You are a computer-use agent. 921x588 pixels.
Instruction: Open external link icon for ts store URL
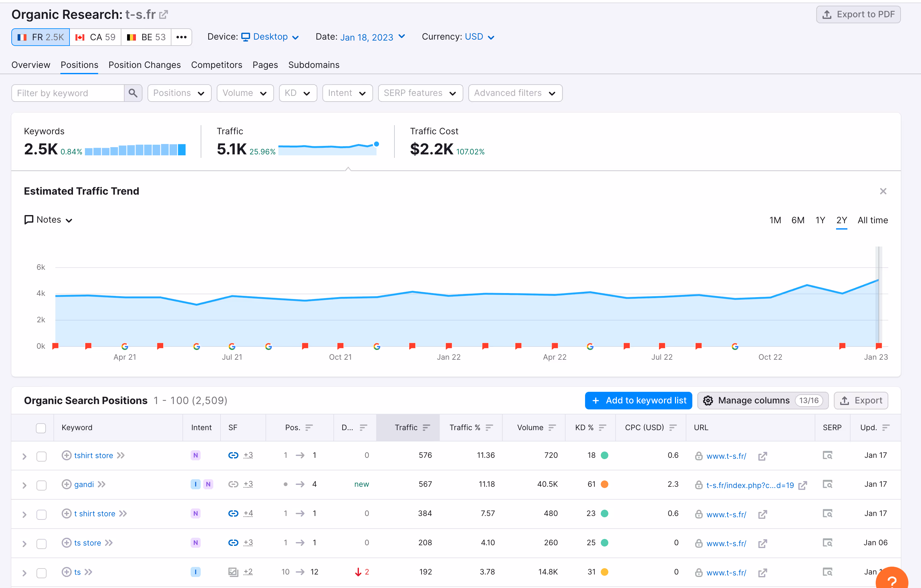point(762,543)
